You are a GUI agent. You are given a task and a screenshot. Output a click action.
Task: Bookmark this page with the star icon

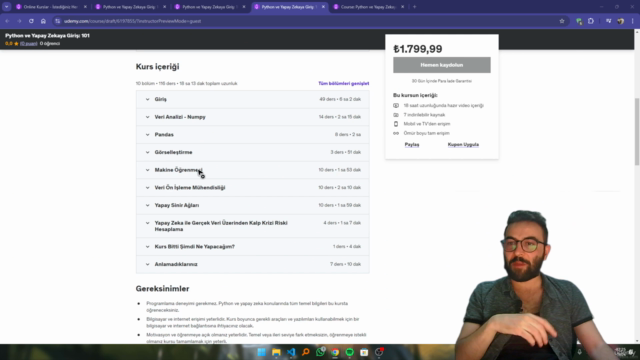[562, 21]
